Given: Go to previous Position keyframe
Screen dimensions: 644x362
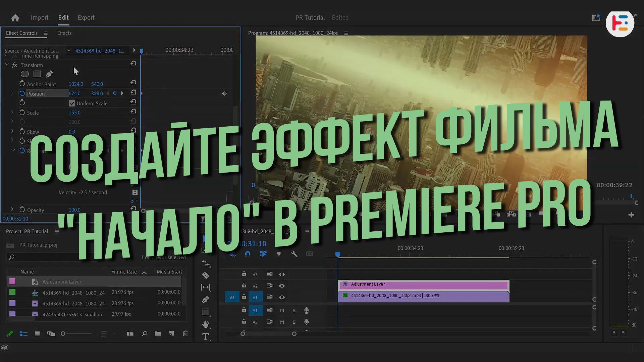Looking at the screenshot, I should point(108,93).
